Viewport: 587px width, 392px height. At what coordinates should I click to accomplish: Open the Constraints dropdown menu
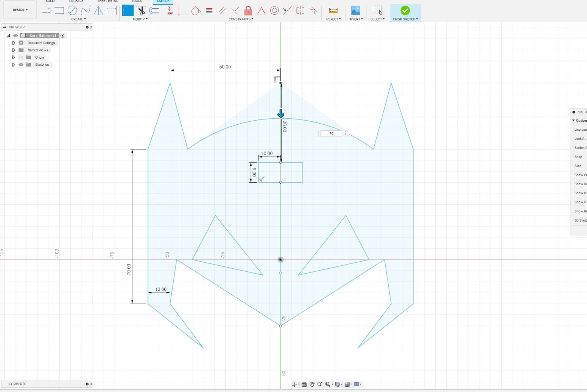point(241,19)
